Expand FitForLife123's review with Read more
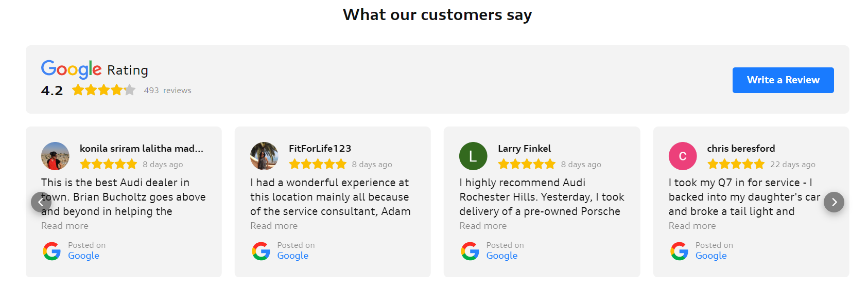This screenshot has height=288, width=868. [x=274, y=226]
